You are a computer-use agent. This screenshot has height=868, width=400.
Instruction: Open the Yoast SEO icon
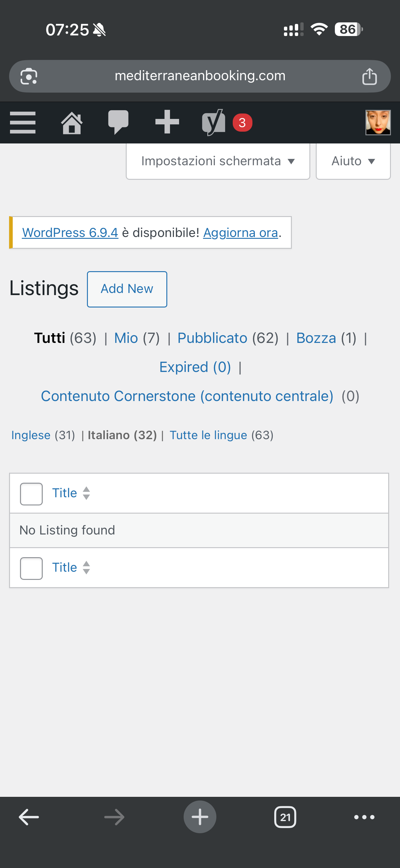pyautogui.click(x=214, y=122)
